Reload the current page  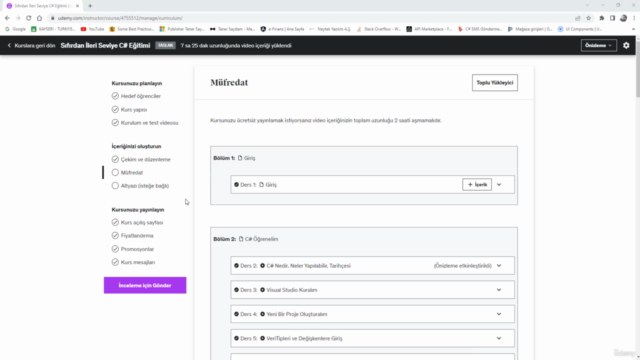point(29,18)
